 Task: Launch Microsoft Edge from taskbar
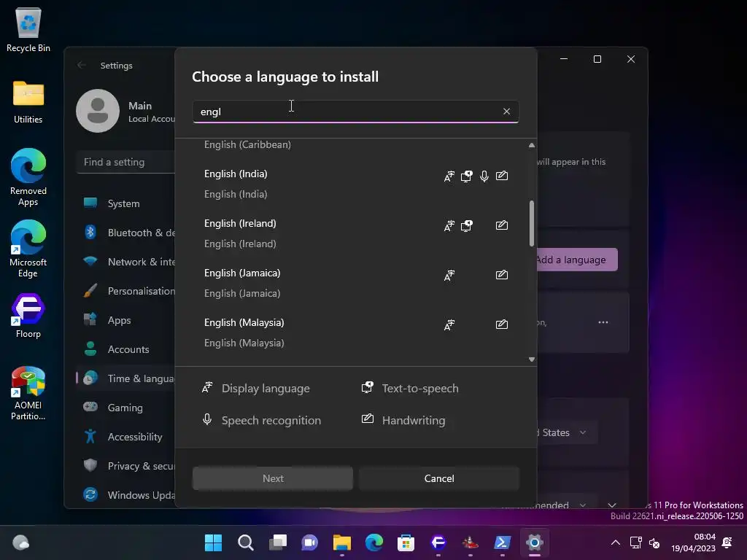point(374,542)
